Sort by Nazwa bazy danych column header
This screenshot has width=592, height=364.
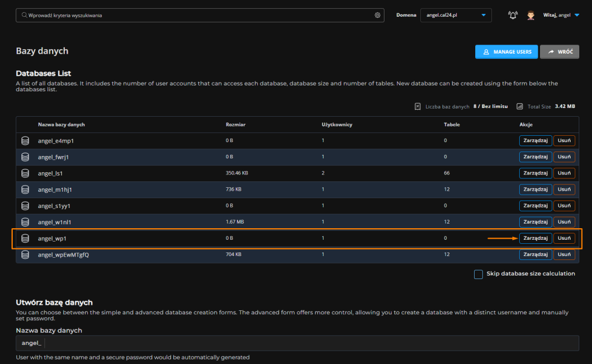61,125
